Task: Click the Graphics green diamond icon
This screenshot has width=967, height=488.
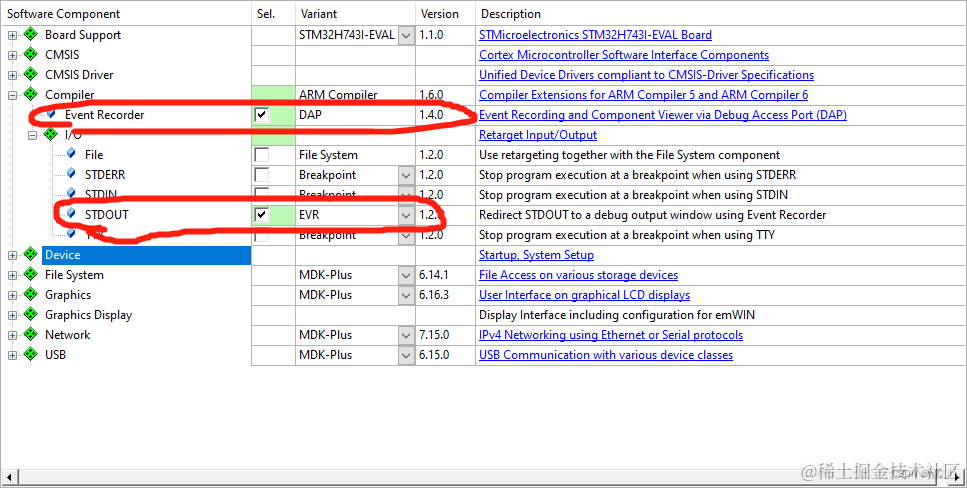Action: coord(30,294)
